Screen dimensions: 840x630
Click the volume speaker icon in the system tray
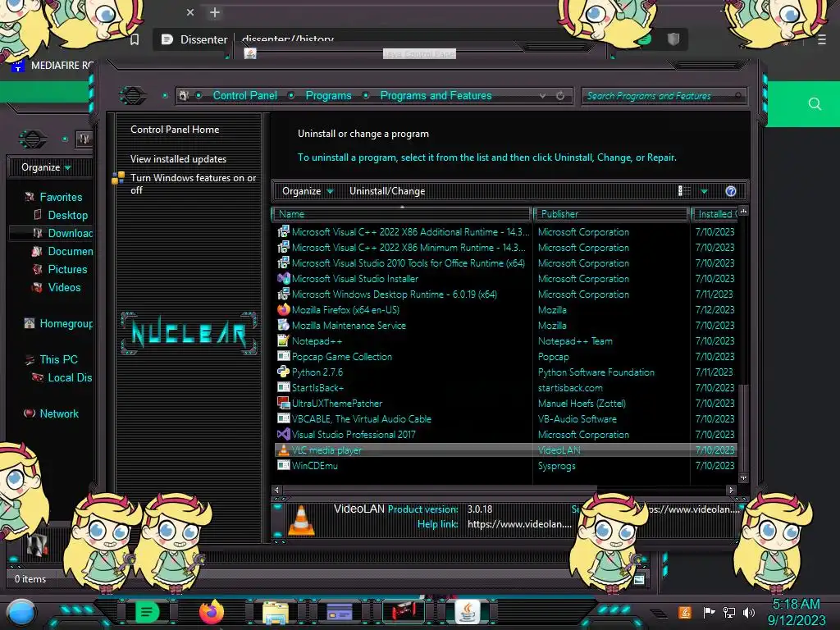point(749,612)
